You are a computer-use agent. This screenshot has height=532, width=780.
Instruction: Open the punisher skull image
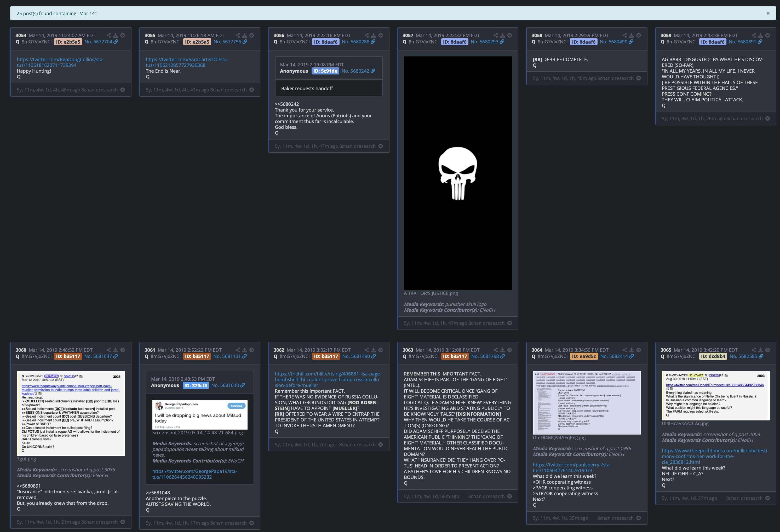pyautogui.click(x=458, y=173)
